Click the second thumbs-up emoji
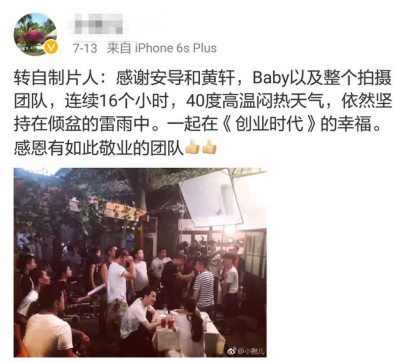This screenshot has height=362, width=409. [209, 147]
